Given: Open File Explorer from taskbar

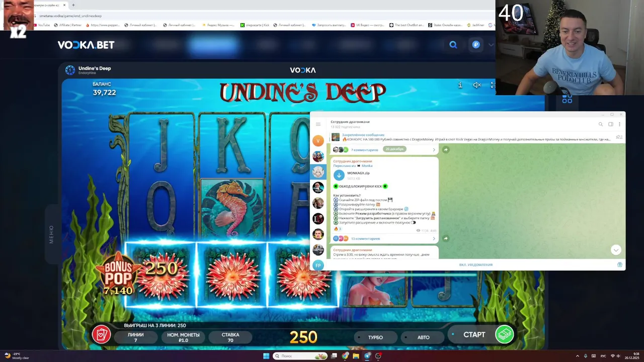Looking at the screenshot, I should (356, 356).
